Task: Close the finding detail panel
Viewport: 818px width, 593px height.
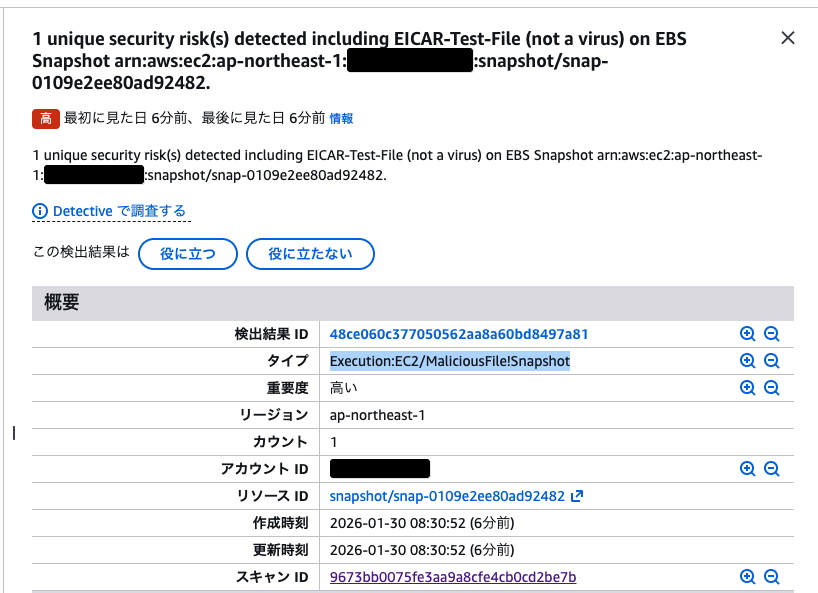Action: [787, 38]
